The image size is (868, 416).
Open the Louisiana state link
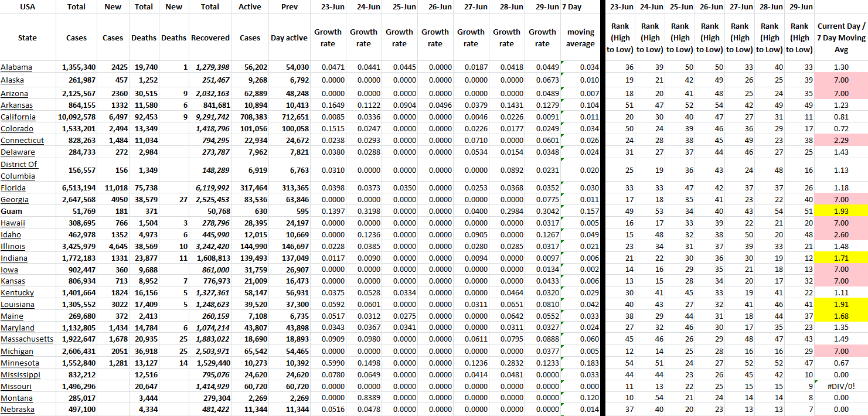[18, 304]
